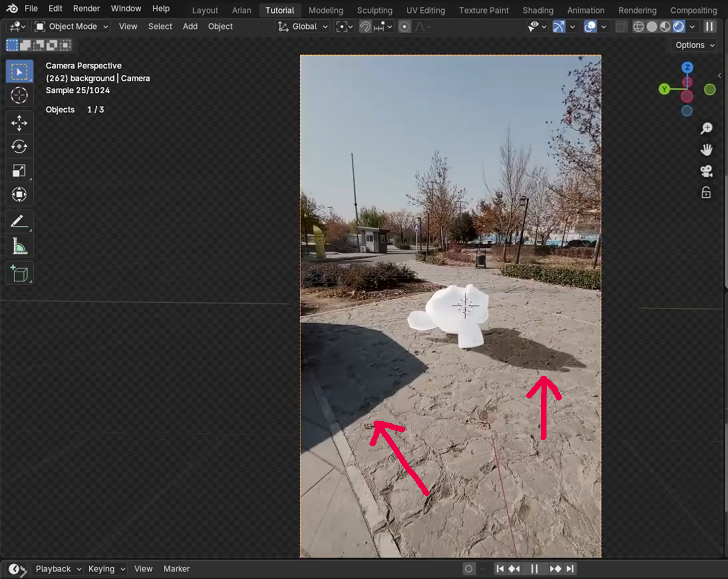Activate the combined Transform tool

[x=19, y=194]
